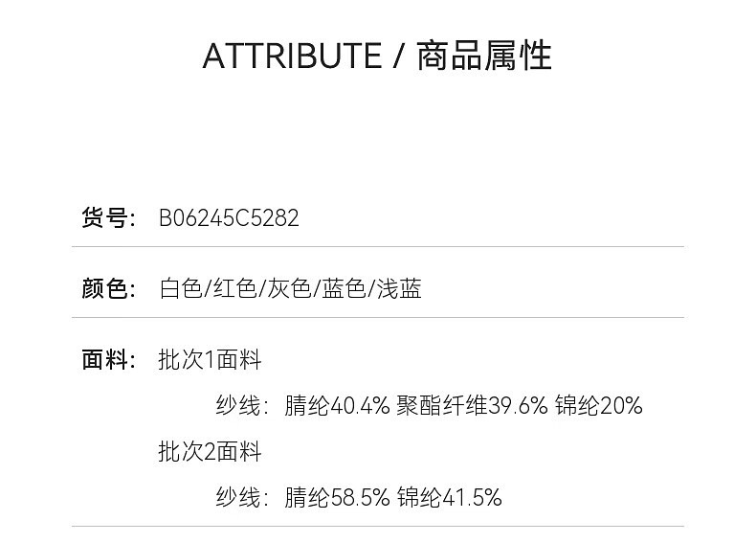Click the 商品属性 title text
This screenshot has height=543, width=756.
[x=484, y=56]
